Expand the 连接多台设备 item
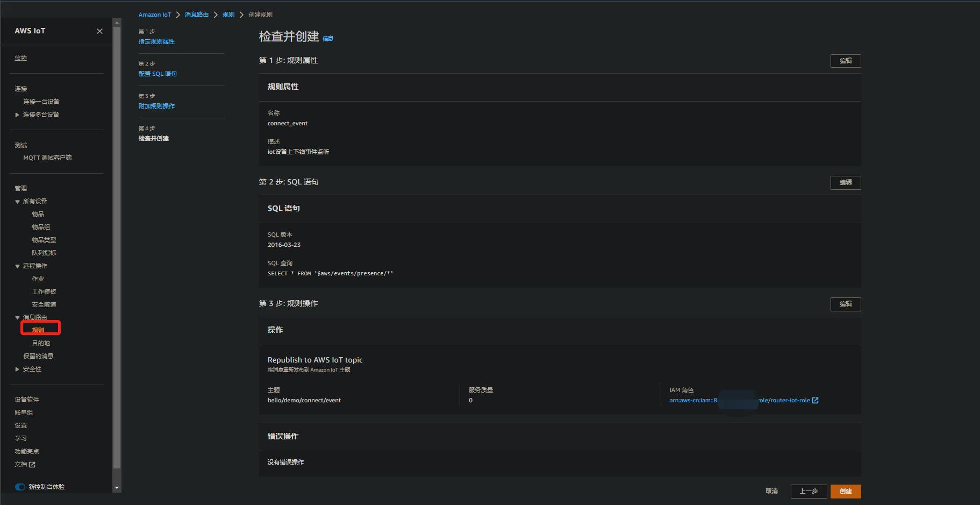The width and height of the screenshot is (980, 505). click(17, 114)
